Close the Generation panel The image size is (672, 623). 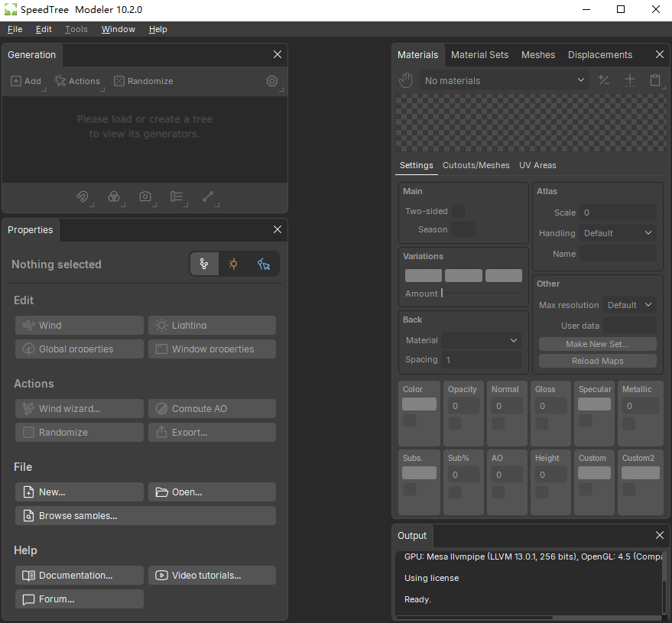pos(278,54)
